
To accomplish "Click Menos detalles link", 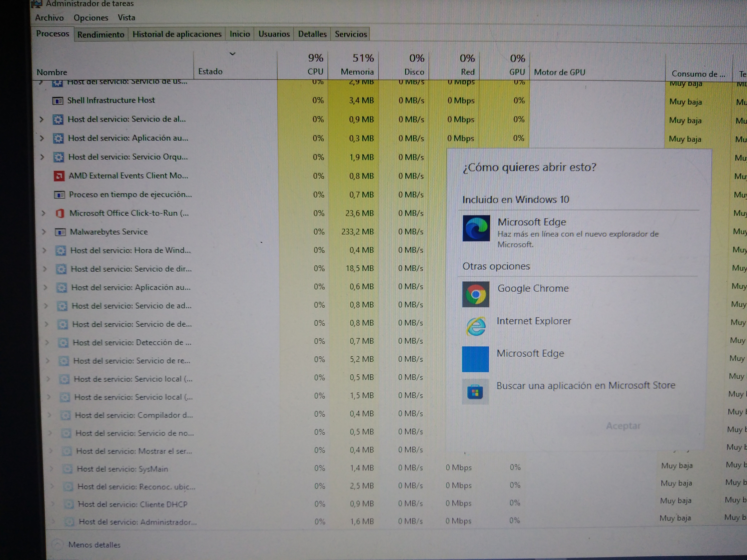I will [x=94, y=544].
